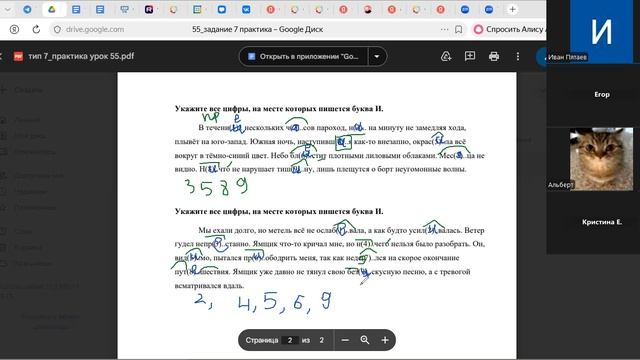
Task: Focus the drive.google.com address field
Action: [x=95, y=29]
